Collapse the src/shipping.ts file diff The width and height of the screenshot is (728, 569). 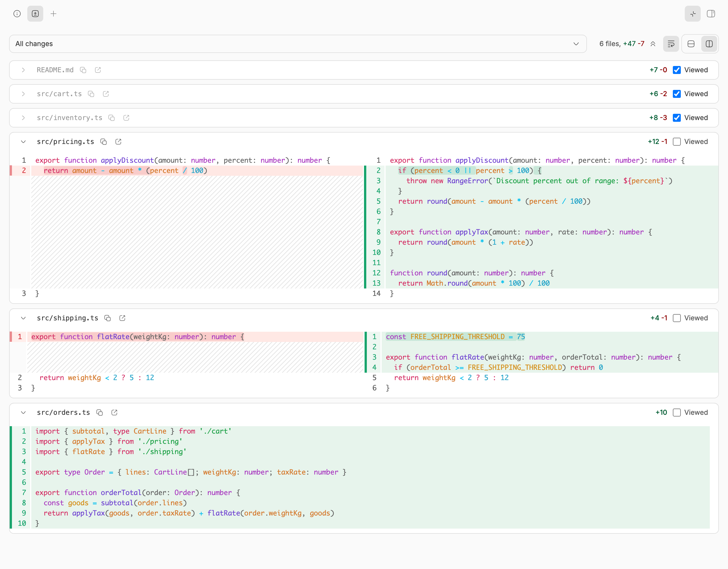[23, 318]
